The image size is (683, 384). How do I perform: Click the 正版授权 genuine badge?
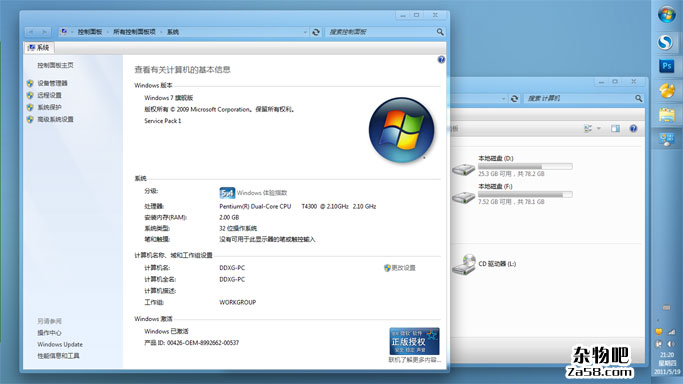(414, 341)
